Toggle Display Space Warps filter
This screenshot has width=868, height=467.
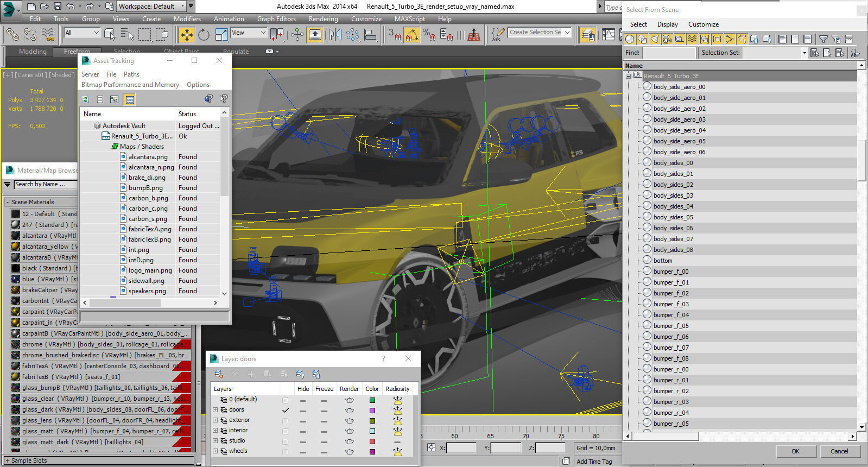[x=692, y=39]
